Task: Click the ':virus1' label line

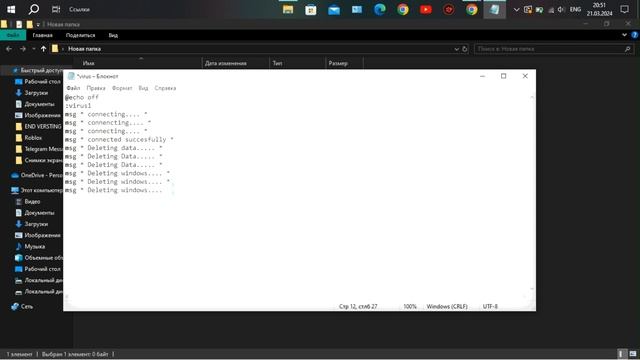Action: pyautogui.click(x=78, y=106)
